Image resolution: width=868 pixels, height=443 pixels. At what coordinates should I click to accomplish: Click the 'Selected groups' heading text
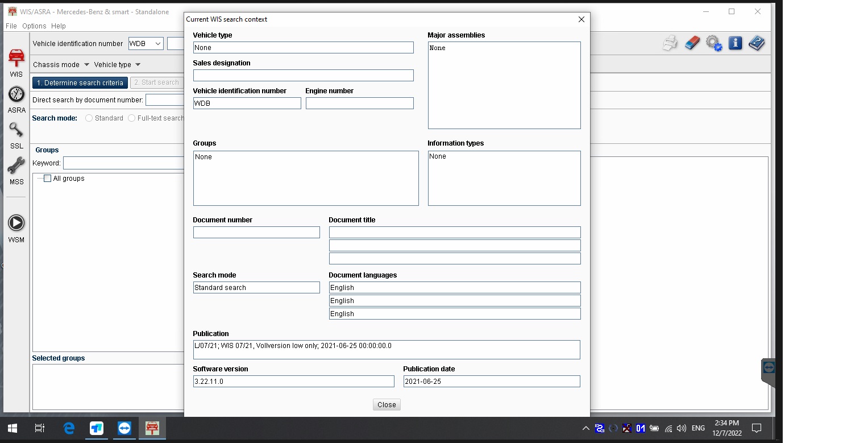coord(59,358)
